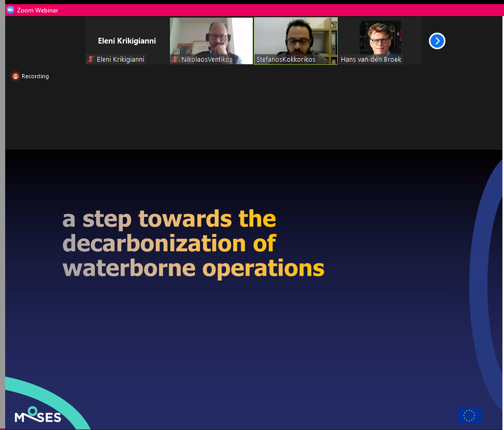Click the slide heading 'decarbonization of'
Screen dimensions: 504x430
(x=169, y=243)
